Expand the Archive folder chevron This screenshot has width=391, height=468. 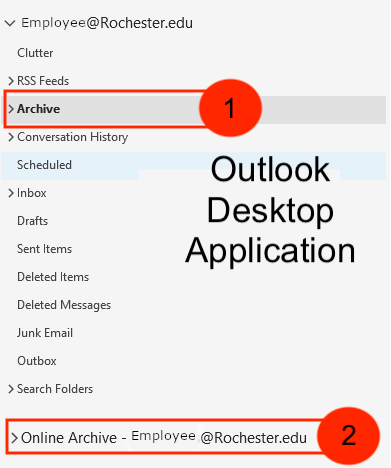(11, 109)
